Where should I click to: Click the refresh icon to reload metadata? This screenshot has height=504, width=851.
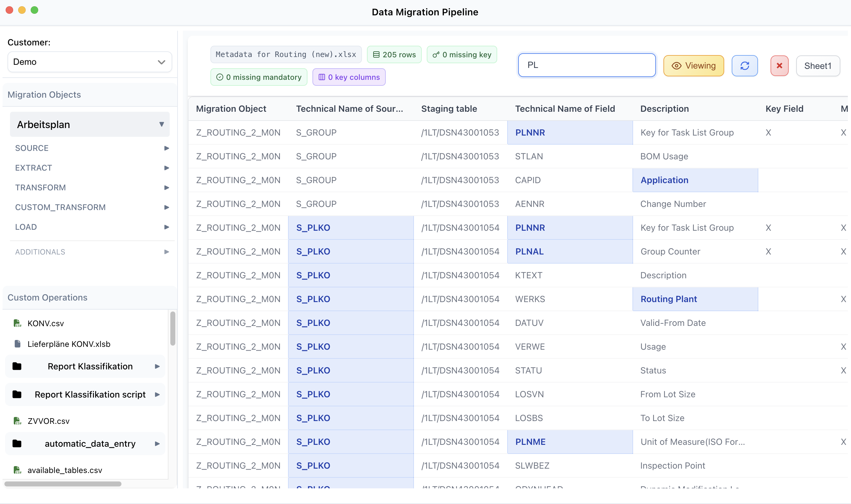tap(745, 65)
